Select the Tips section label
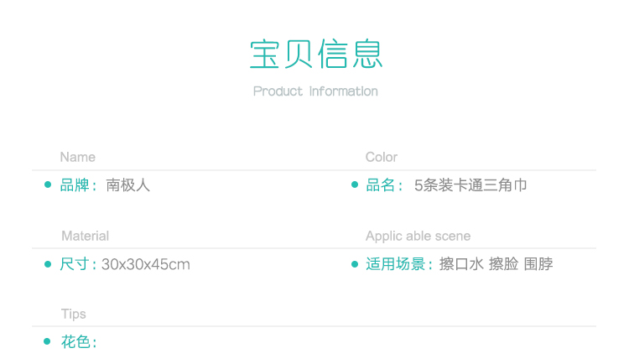This screenshot has height=364, width=629. click(x=73, y=314)
